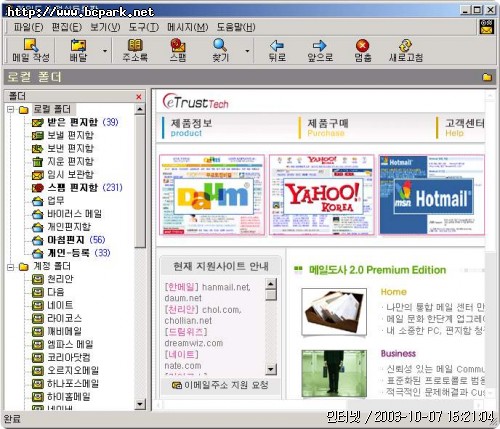Click the mail logo icon beside the menu bar

point(486,27)
